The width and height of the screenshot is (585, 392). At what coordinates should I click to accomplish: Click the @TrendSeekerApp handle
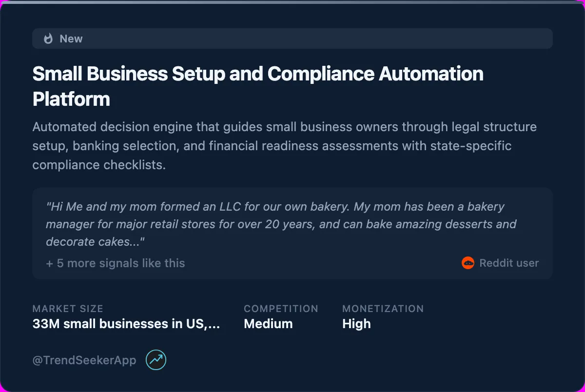click(x=83, y=360)
